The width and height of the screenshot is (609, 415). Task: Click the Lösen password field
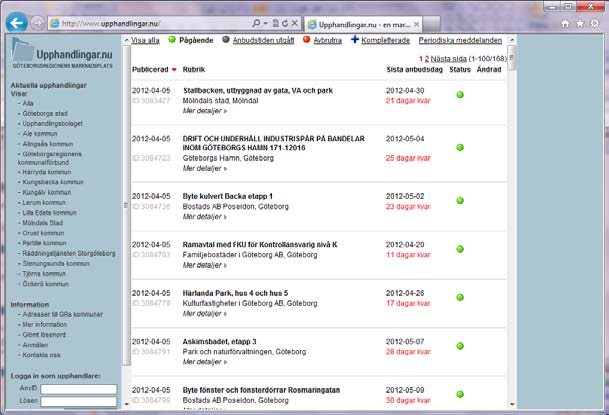click(x=78, y=401)
